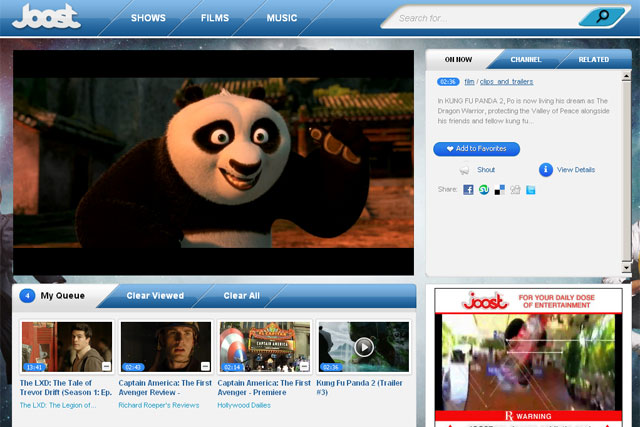Viewport: 640px width, 427px height.
Task: Click Add to Favorites button
Action: [x=476, y=149]
